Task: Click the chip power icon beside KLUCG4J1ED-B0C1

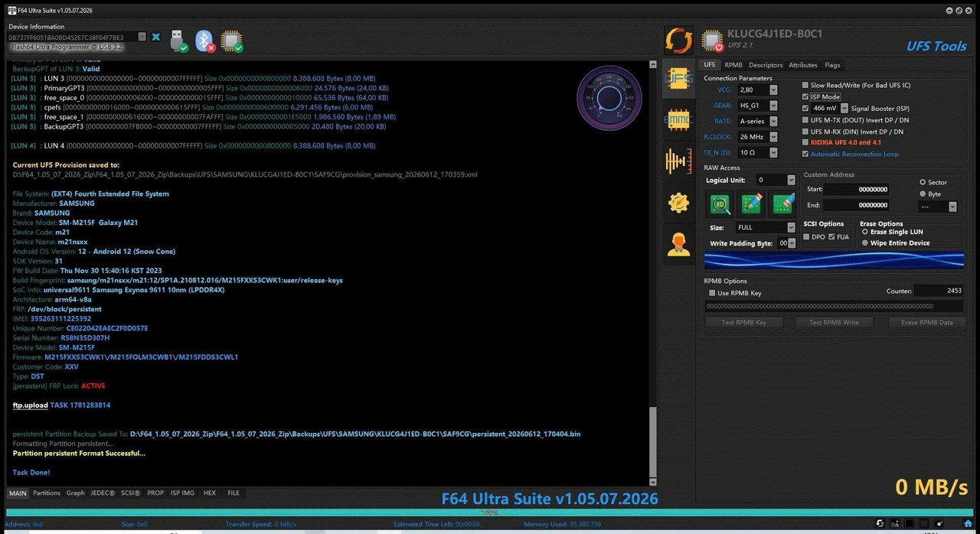Action: point(712,41)
